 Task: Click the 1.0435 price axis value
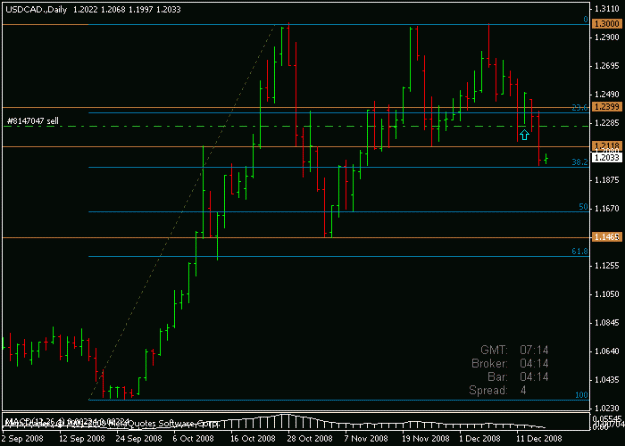[607, 380]
